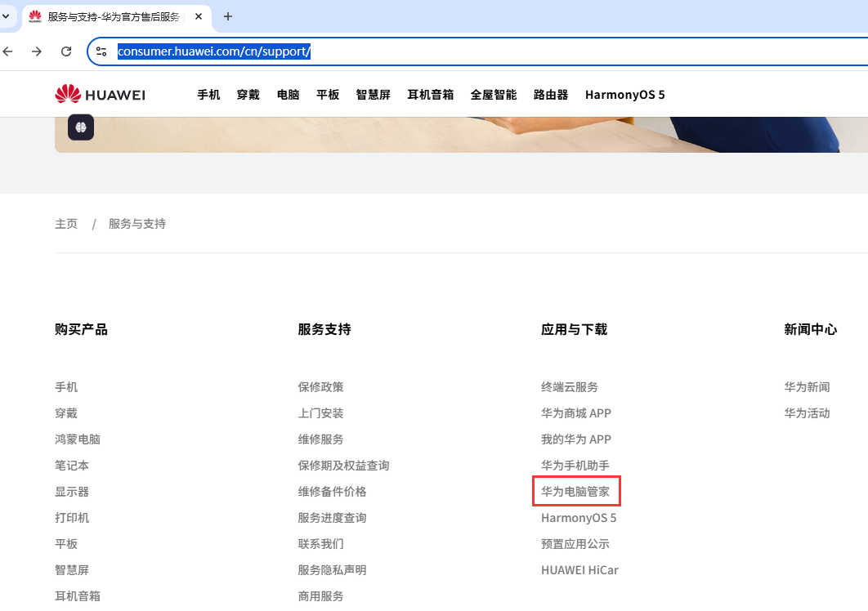Open 商用服务 link

320,596
